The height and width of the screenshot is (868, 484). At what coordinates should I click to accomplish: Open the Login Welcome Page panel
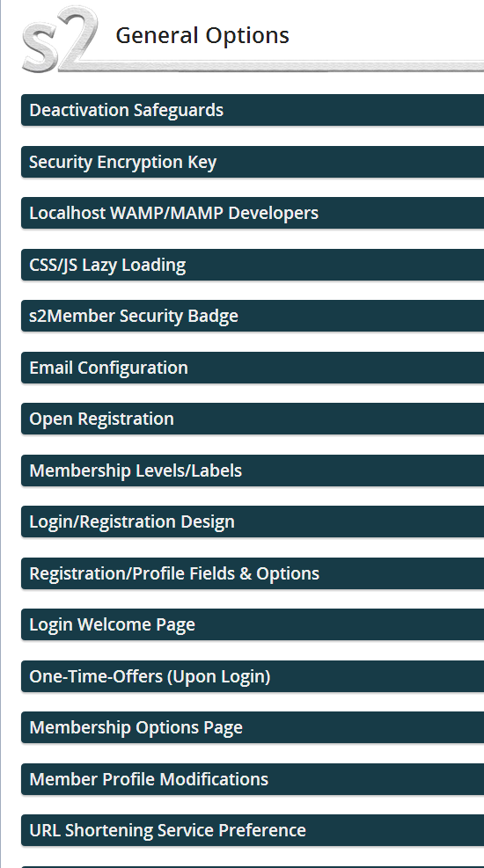coord(253,624)
